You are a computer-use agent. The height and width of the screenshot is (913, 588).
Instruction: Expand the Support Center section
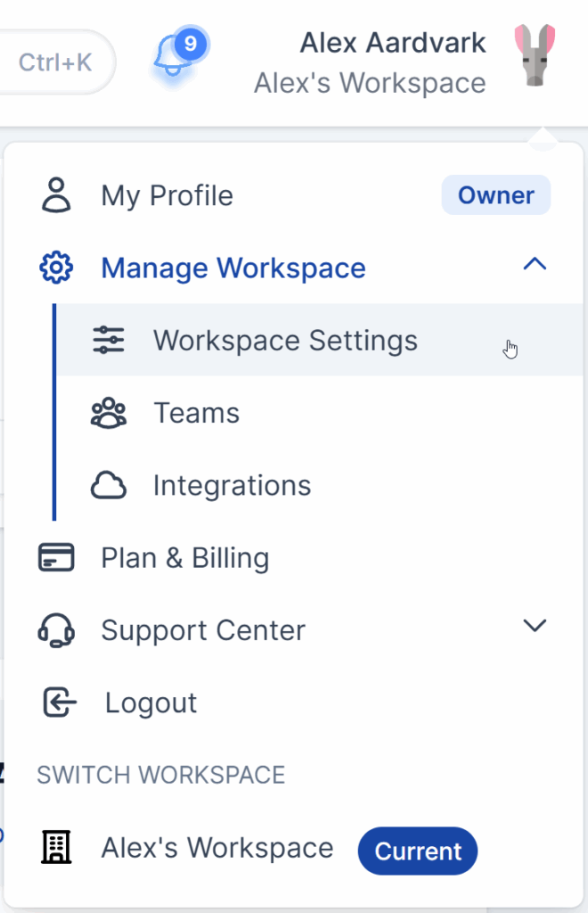tap(535, 626)
